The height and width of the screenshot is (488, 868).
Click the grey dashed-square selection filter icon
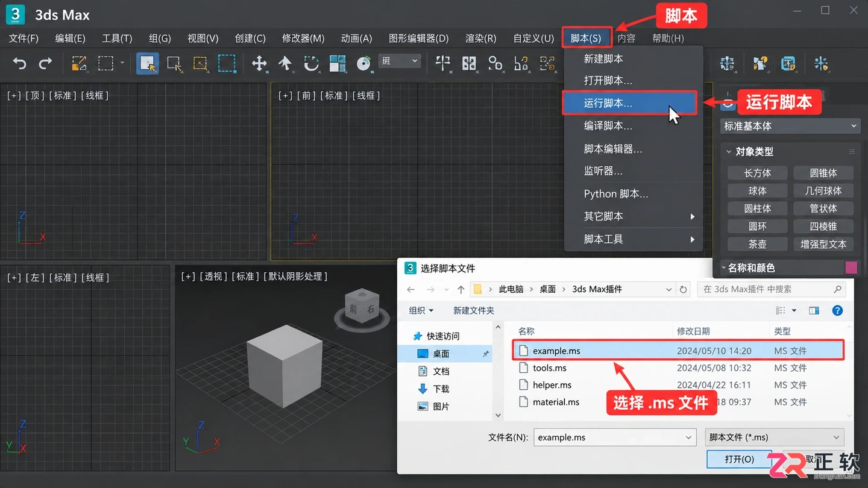106,63
